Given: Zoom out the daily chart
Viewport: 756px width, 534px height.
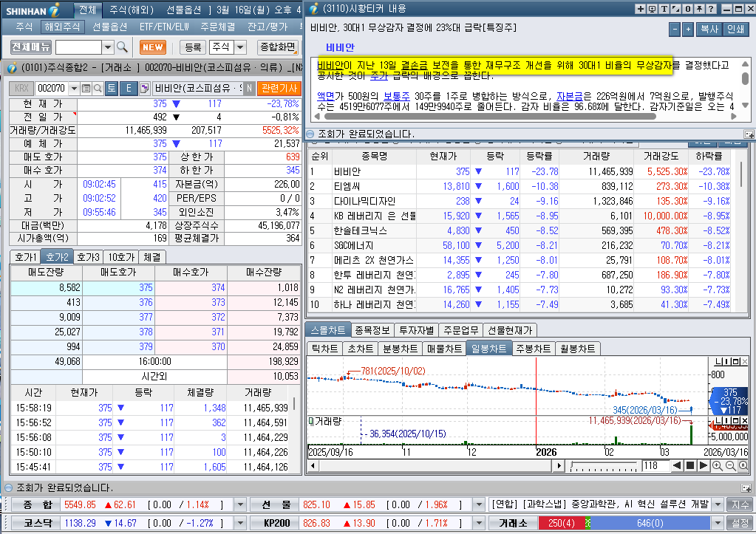Looking at the screenshot, I should pyautogui.click(x=730, y=465).
